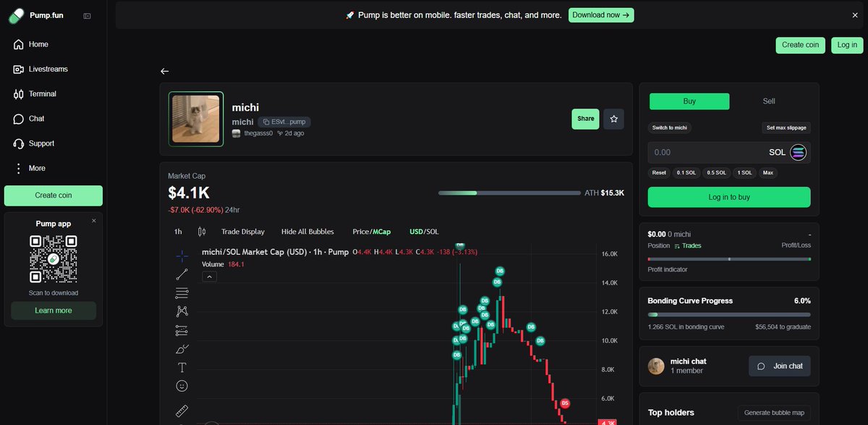Click the Pump.fun pill logo
Image resolution: width=868 pixels, height=425 pixels.
pyautogui.click(x=17, y=15)
